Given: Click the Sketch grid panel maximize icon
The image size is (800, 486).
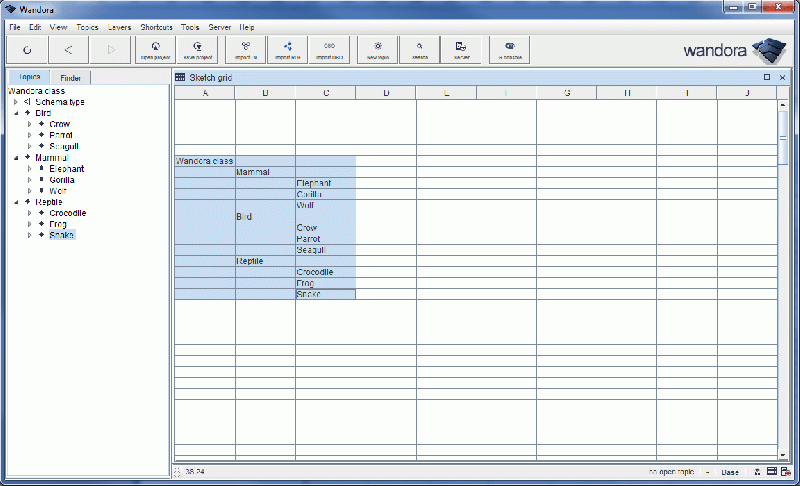Looking at the screenshot, I should point(767,77).
